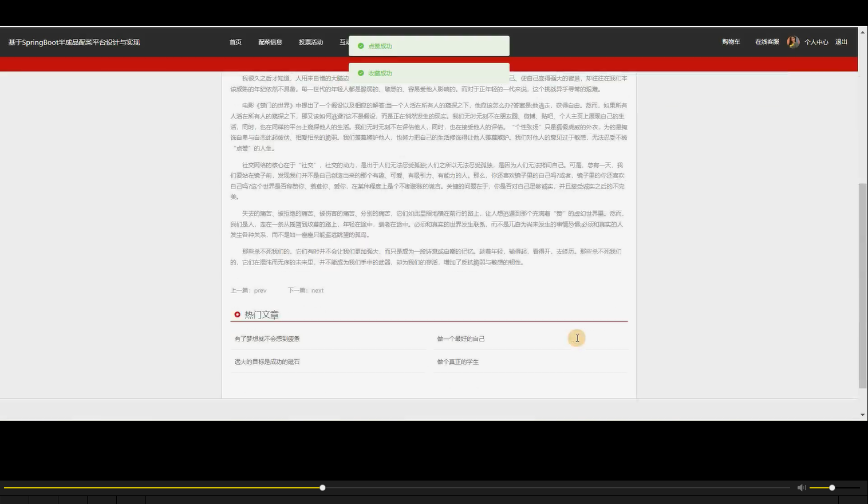Click the volume icon in the playback bar
Screen dimensions: 868x504
(801, 487)
